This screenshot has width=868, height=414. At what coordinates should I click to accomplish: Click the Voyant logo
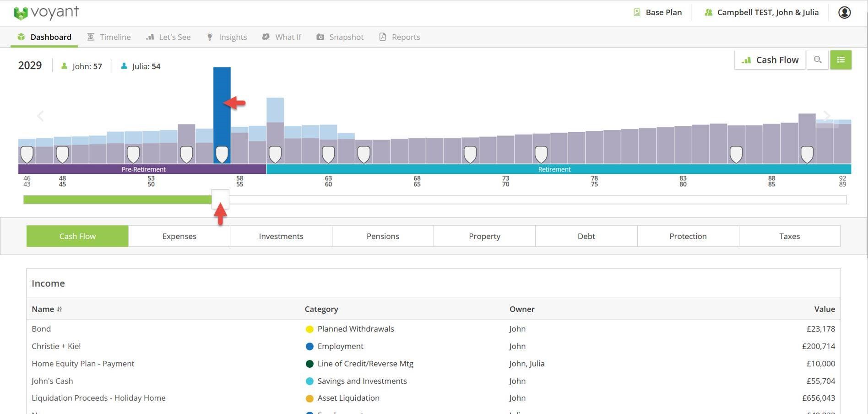[x=46, y=13]
